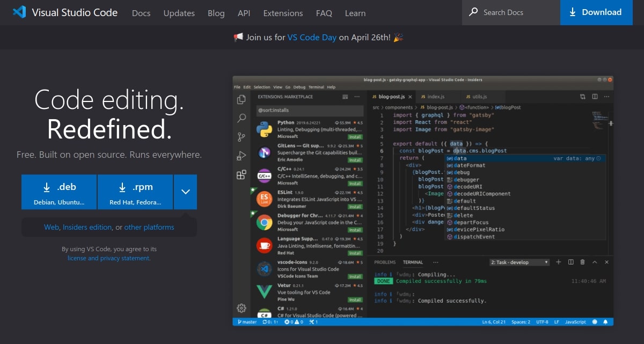Image resolution: width=644 pixels, height=344 pixels.
Task: Click the Visual Studio Code logo icon
Action: coord(19,12)
